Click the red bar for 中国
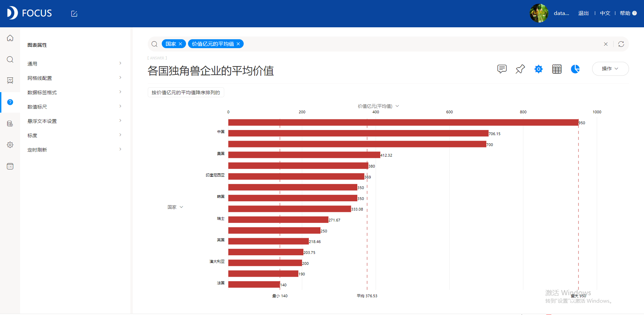The height and width of the screenshot is (315, 644). tap(358, 133)
